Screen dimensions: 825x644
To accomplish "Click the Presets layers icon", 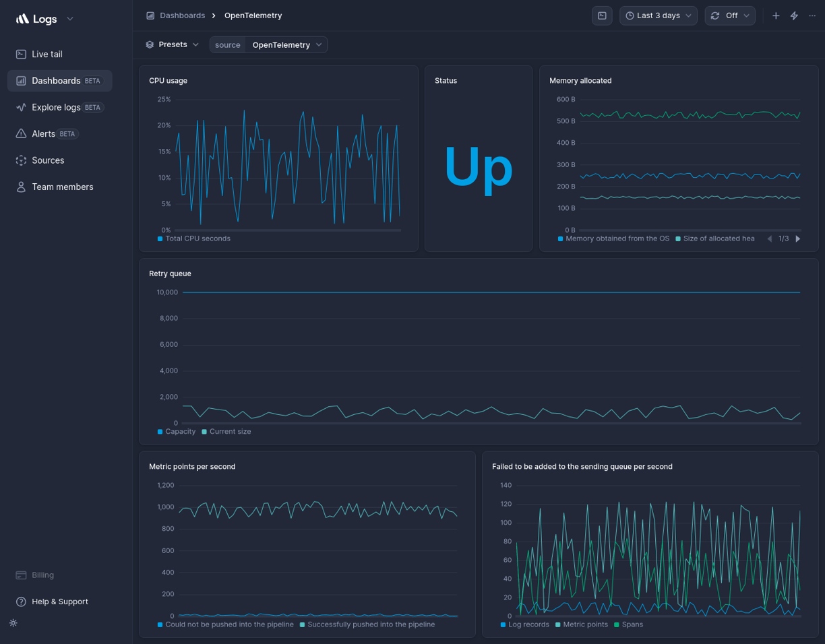I will [x=150, y=44].
